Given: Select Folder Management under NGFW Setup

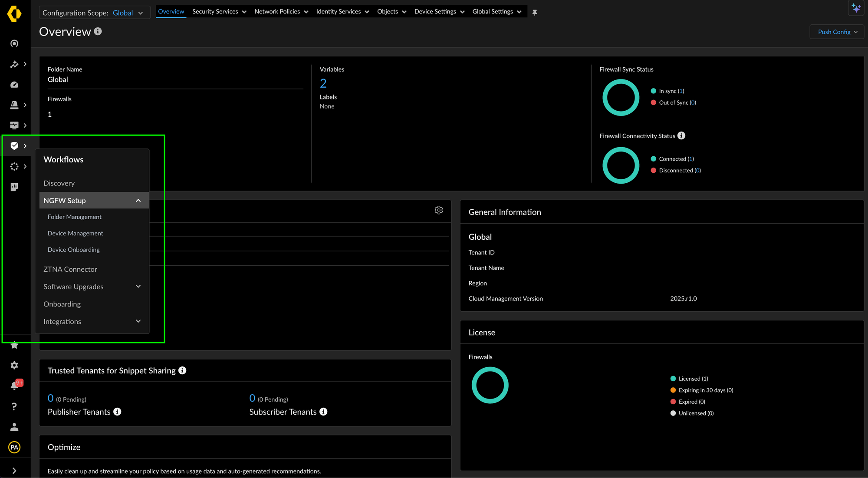Looking at the screenshot, I should click(75, 217).
